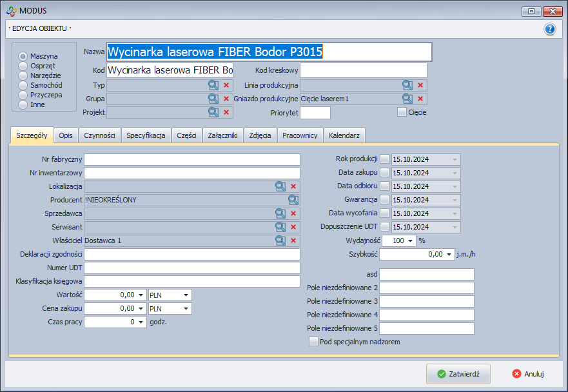Click the Zatwierdź button

pyautogui.click(x=458, y=373)
